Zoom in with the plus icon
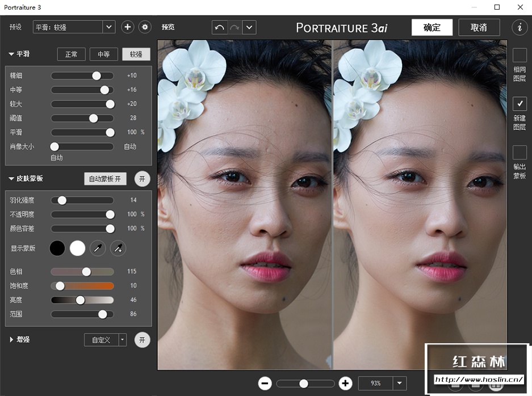 click(345, 384)
